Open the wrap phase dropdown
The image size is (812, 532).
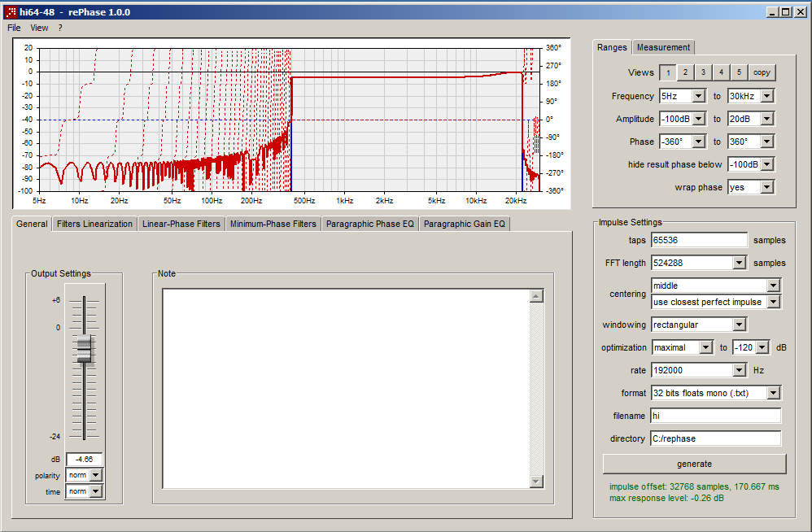pos(766,187)
